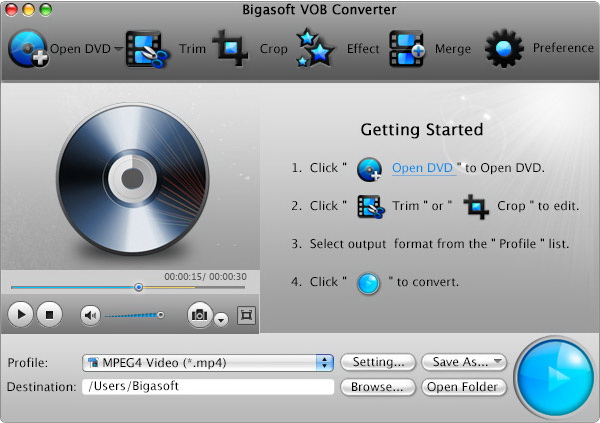Viewport: 600px width, 423px height.
Task: Play the preview video
Action: pos(21,315)
